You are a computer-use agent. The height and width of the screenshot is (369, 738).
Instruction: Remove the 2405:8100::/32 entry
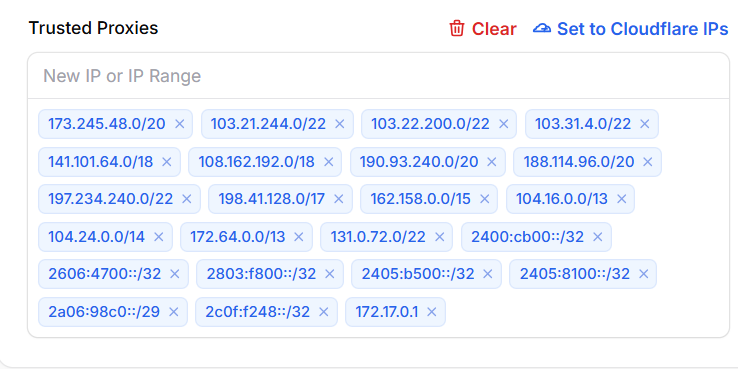(643, 274)
